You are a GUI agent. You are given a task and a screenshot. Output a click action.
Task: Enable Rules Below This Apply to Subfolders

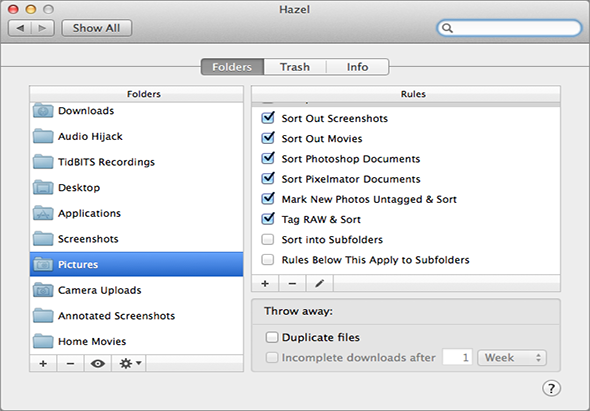pos(268,260)
